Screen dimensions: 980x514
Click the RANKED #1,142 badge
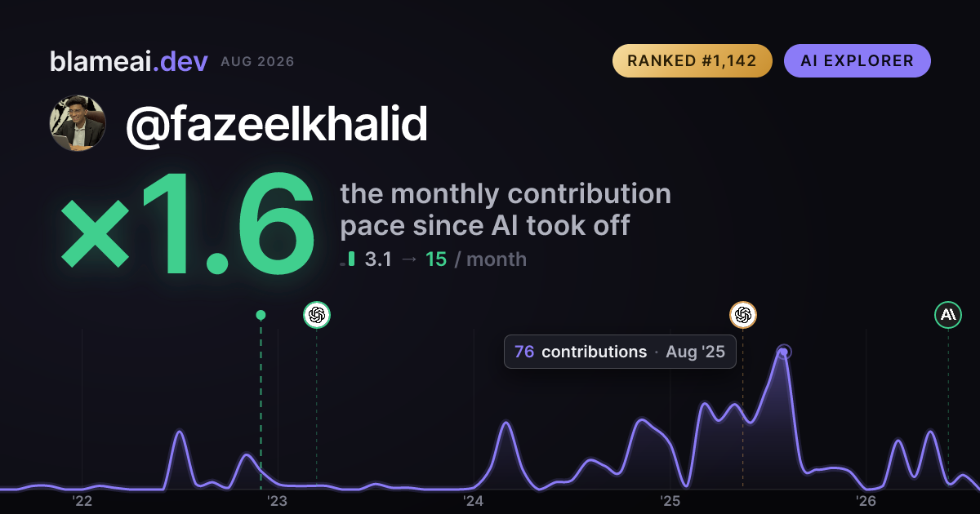click(x=692, y=61)
